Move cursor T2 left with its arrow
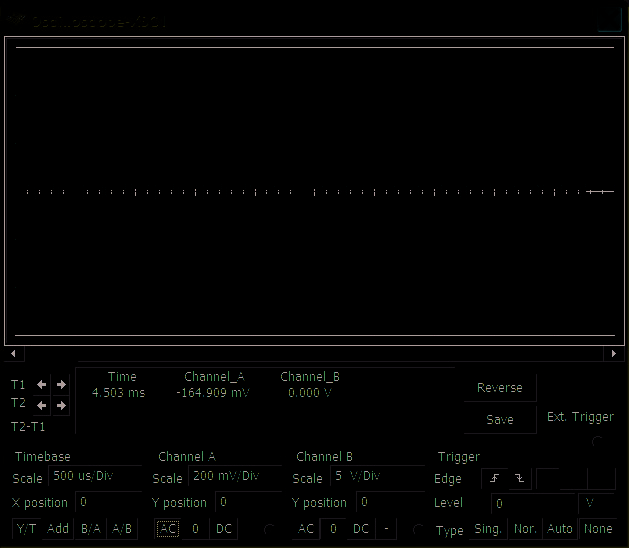The height and width of the screenshot is (548, 629). click(41, 406)
